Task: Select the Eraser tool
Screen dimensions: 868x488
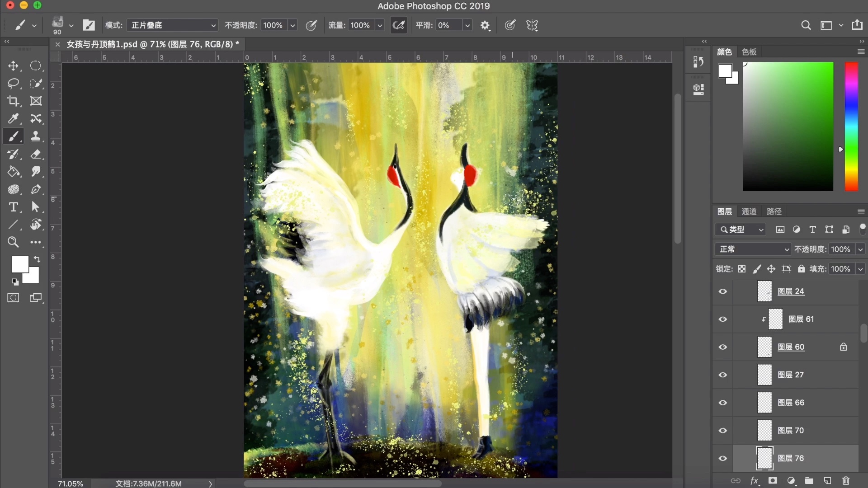Action: (36, 154)
